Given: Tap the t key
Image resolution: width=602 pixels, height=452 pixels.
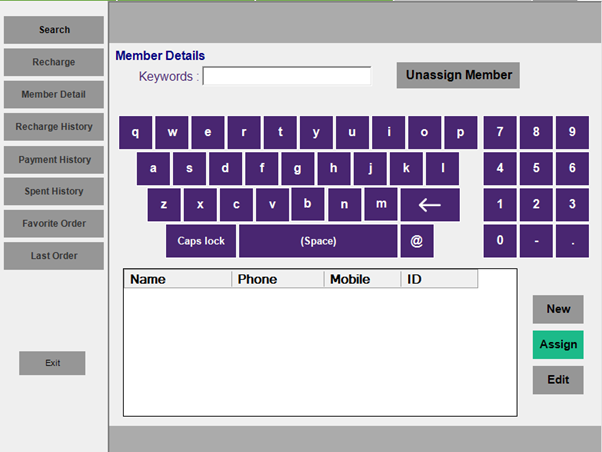Looking at the screenshot, I should tap(280, 132).
